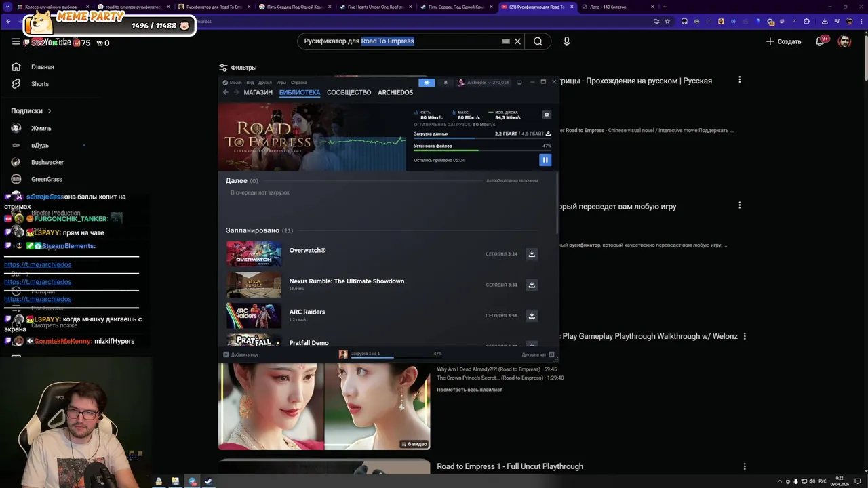Start Overwatch download now
This screenshot has height=488, width=868.
click(532, 253)
